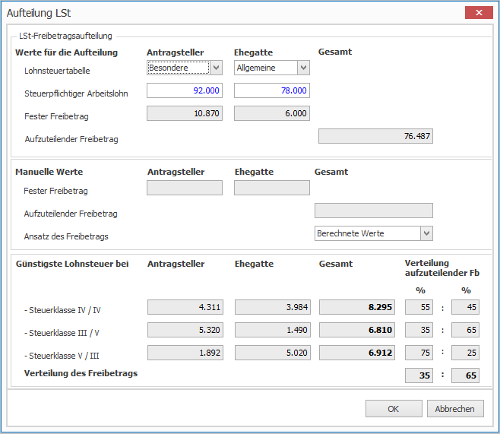Click dialog title 'Aufteilung LSt'
Viewport: 500px width, 434px height.
[x=39, y=13]
